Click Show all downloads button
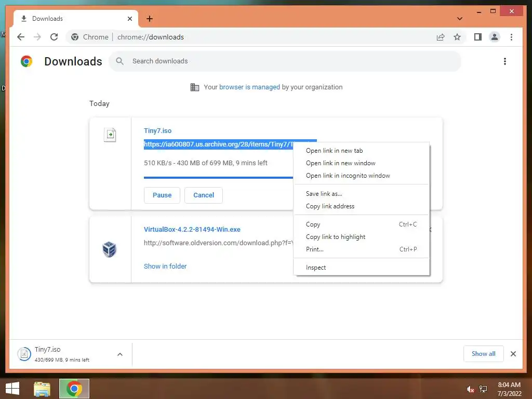Screen dimensions: 532x399 [484, 354]
